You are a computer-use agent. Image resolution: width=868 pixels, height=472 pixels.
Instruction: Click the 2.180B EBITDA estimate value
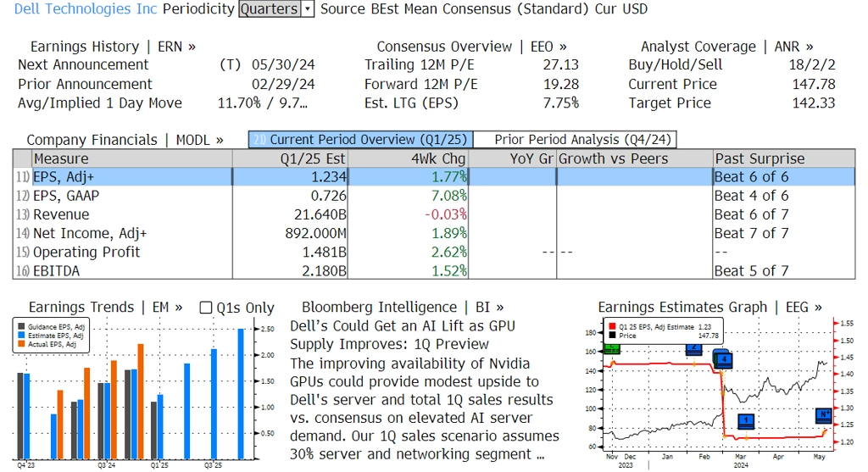point(325,270)
